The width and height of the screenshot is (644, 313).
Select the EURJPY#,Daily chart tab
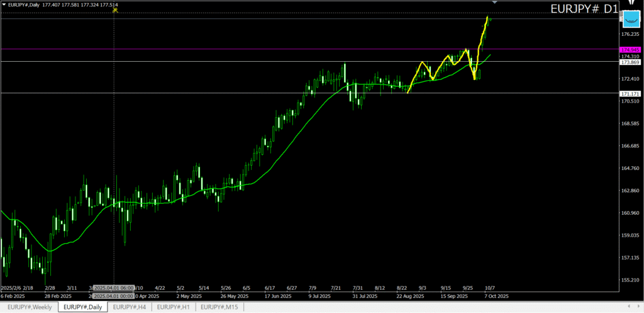pos(82,307)
